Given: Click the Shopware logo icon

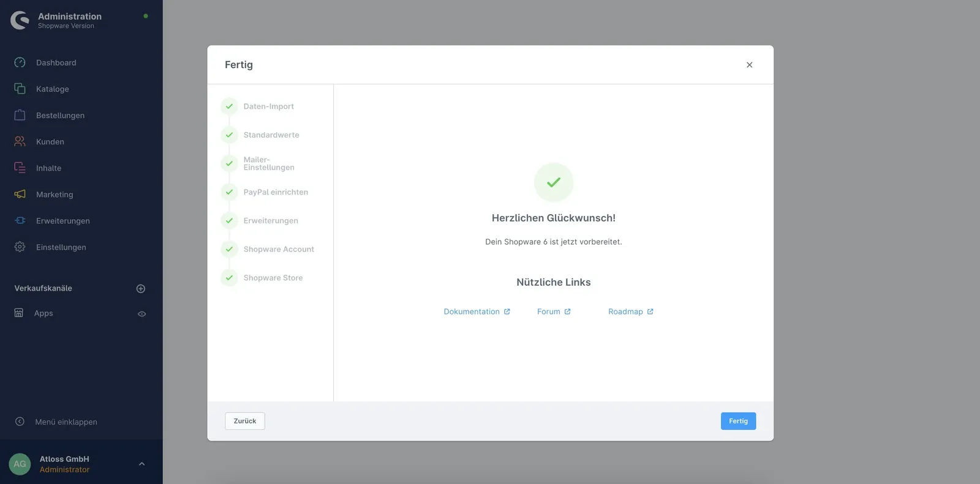Looking at the screenshot, I should pos(20,20).
